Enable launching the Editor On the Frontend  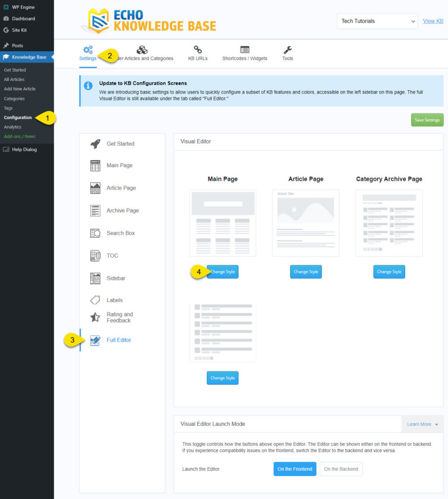coord(294,469)
